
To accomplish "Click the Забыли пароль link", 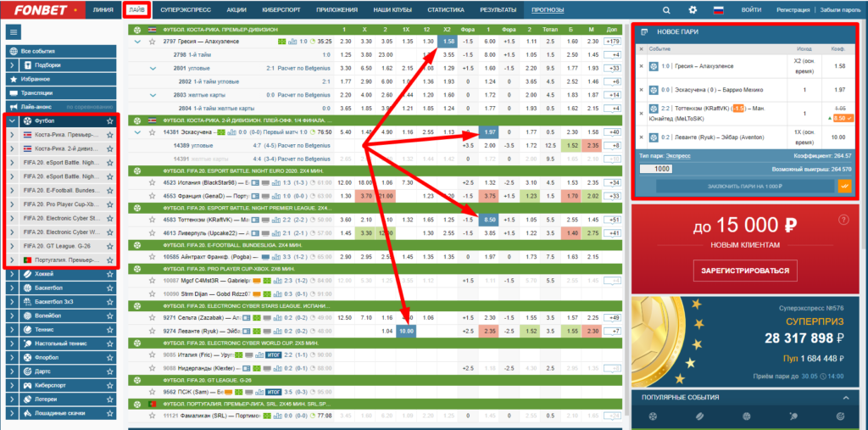I will (840, 10).
